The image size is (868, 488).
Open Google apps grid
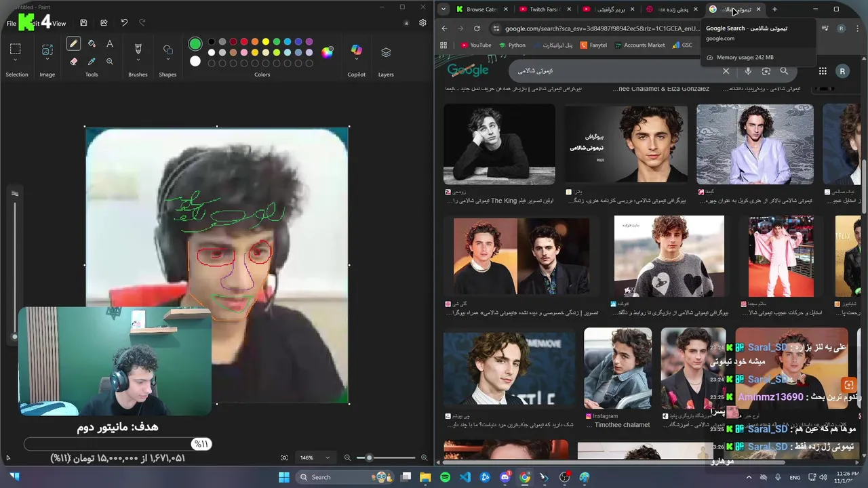pyautogui.click(x=823, y=71)
